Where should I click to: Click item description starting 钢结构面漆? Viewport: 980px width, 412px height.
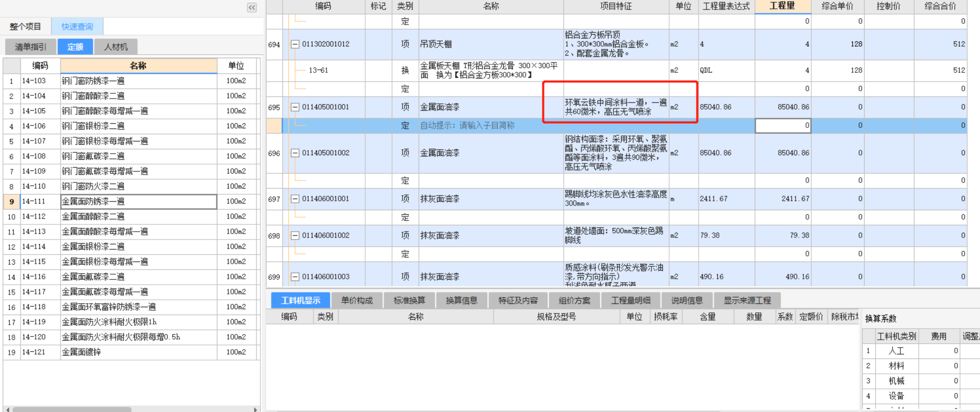coord(616,153)
